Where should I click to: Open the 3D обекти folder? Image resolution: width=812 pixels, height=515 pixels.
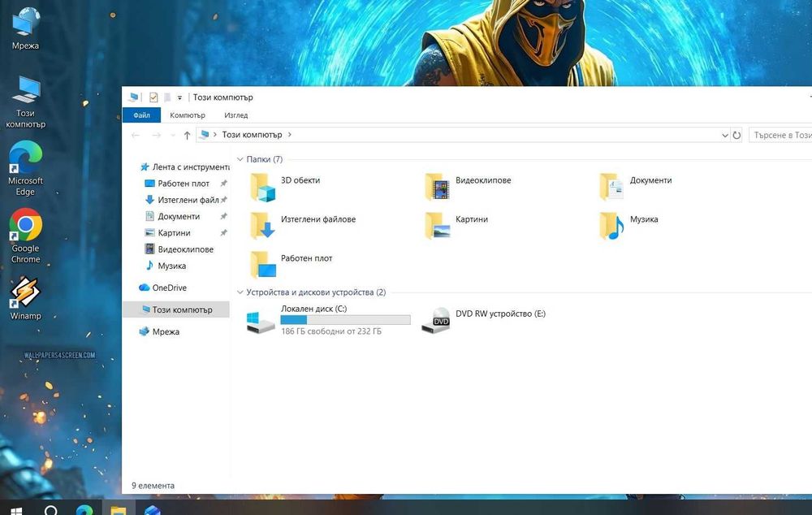(x=286, y=187)
